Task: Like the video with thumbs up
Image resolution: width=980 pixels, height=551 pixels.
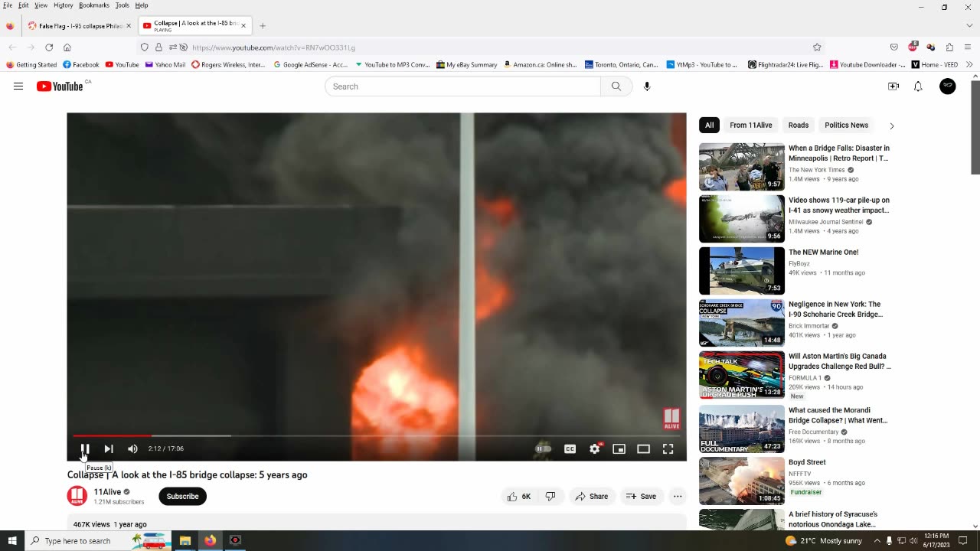Action: click(x=518, y=497)
